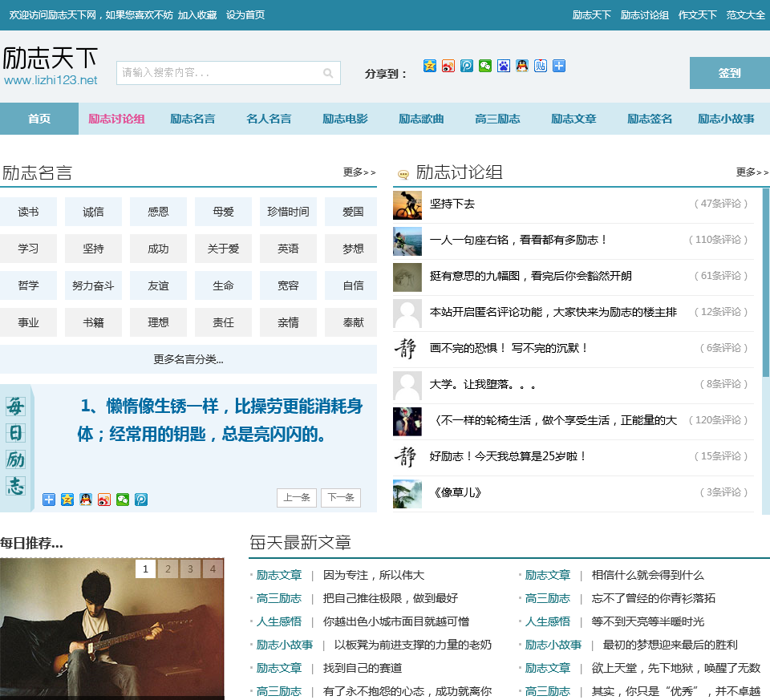Click the search magnifier icon
The width and height of the screenshot is (770, 700).
pos(328,73)
